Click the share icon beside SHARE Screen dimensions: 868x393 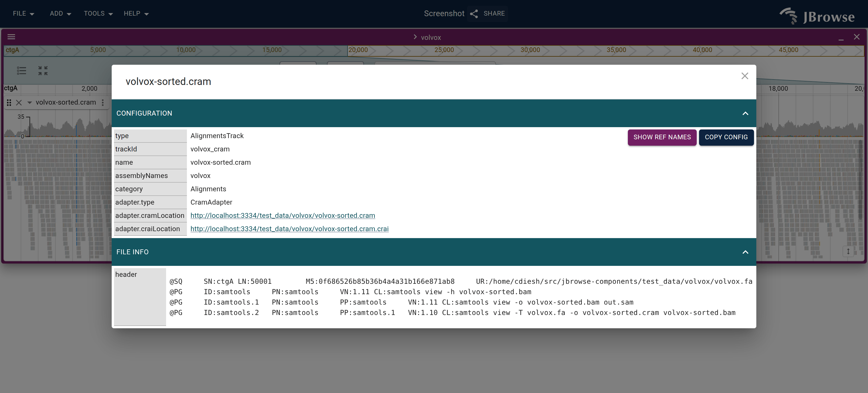(x=474, y=14)
